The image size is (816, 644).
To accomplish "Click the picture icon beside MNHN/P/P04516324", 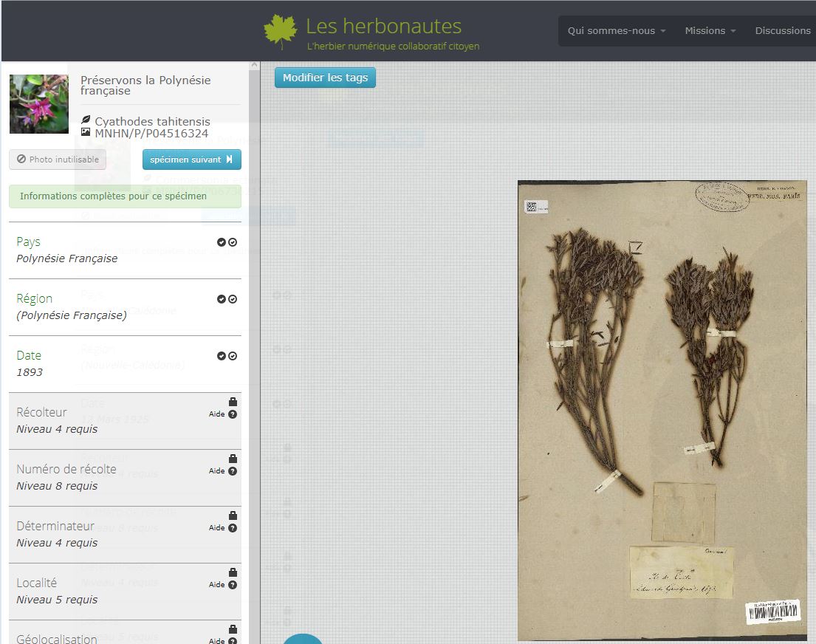I will (86, 133).
